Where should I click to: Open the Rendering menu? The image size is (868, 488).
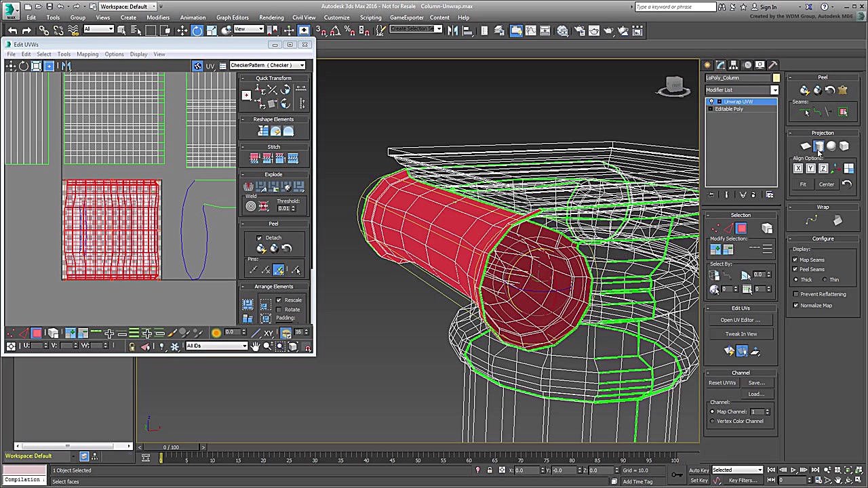click(271, 18)
